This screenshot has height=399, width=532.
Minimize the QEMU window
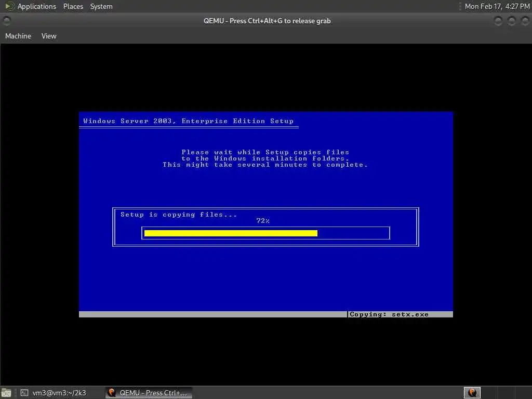click(498, 21)
